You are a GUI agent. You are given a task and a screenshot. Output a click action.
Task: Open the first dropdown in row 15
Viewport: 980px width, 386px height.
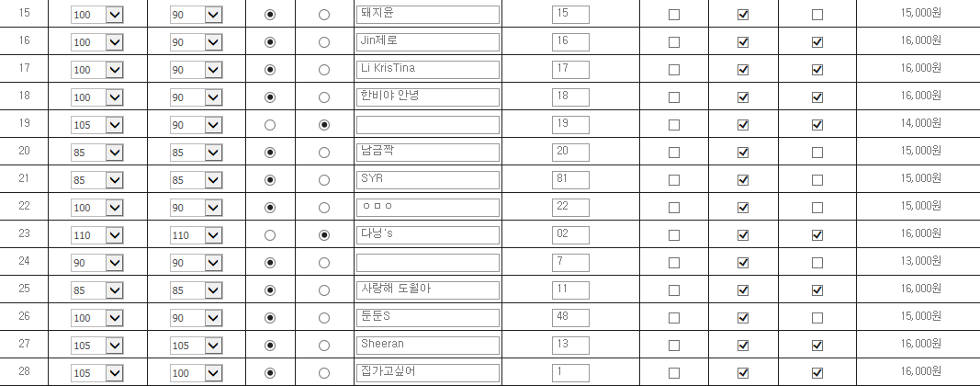[x=98, y=15]
